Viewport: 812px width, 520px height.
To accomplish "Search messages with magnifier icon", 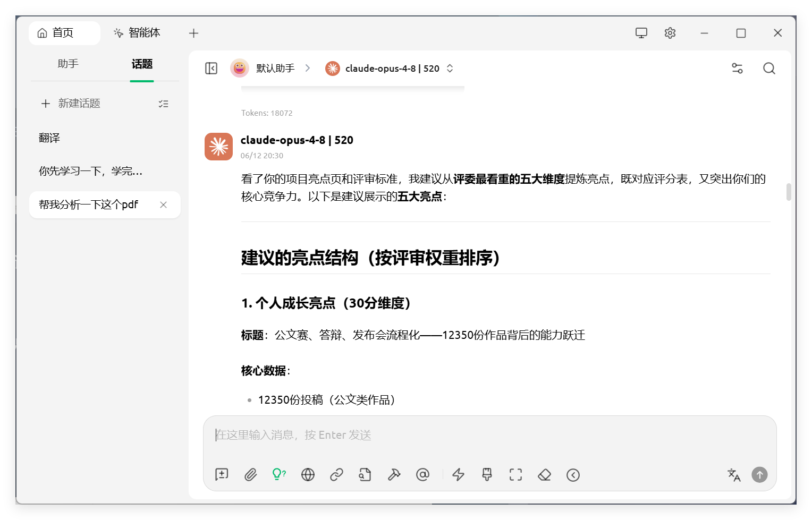I will (769, 69).
